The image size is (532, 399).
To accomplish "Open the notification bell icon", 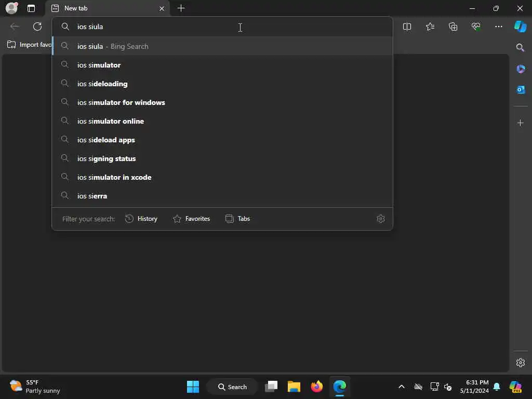I will [x=497, y=387].
